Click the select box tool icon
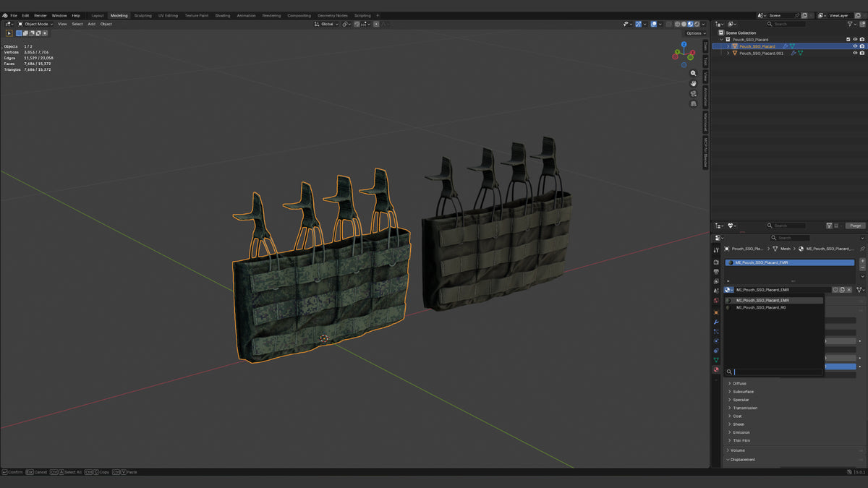 (9, 33)
